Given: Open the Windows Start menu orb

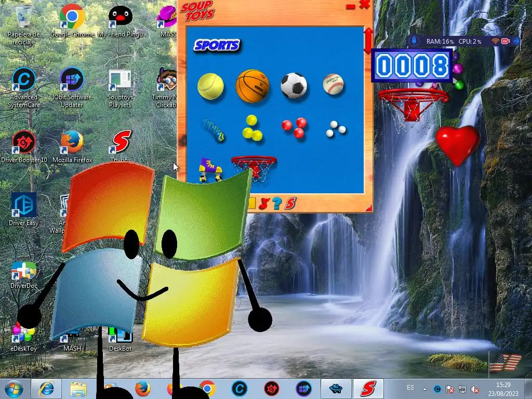Looking at the screenshot, I should tap(14, 389).
